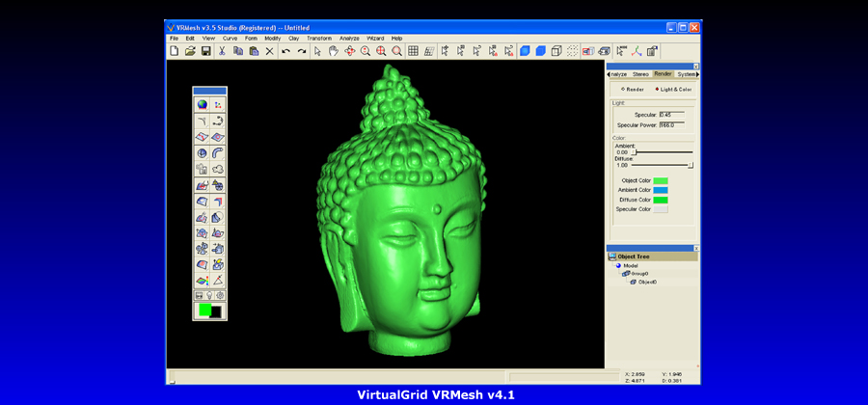Click the light bulb icon in toolbox
The image size is (868, 405).
point(210,295)
